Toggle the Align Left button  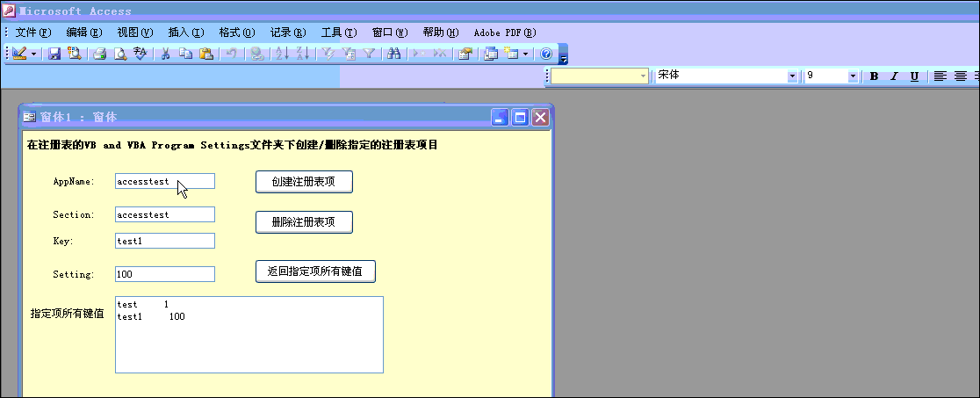click(x=940, y=76)
